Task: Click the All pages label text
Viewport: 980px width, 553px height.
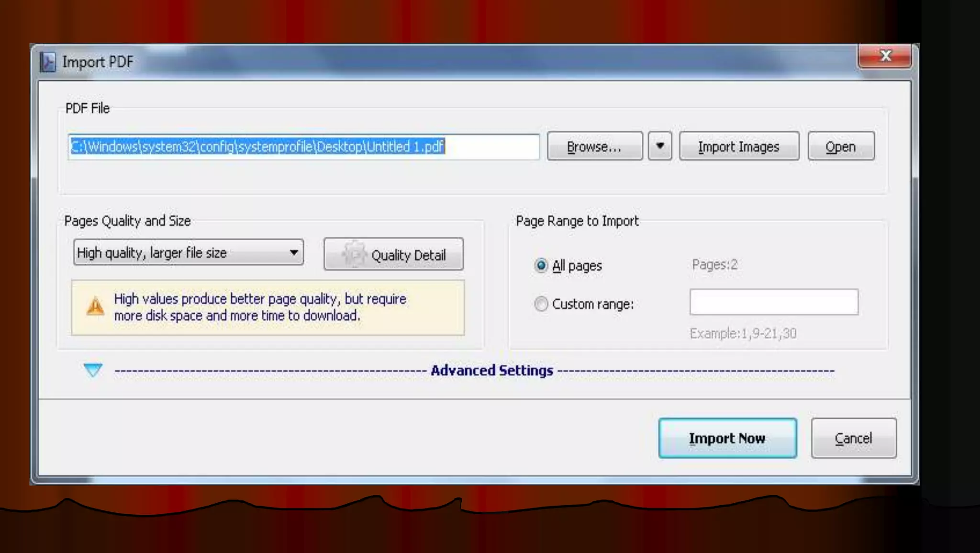Action: [x=577, y=266]
